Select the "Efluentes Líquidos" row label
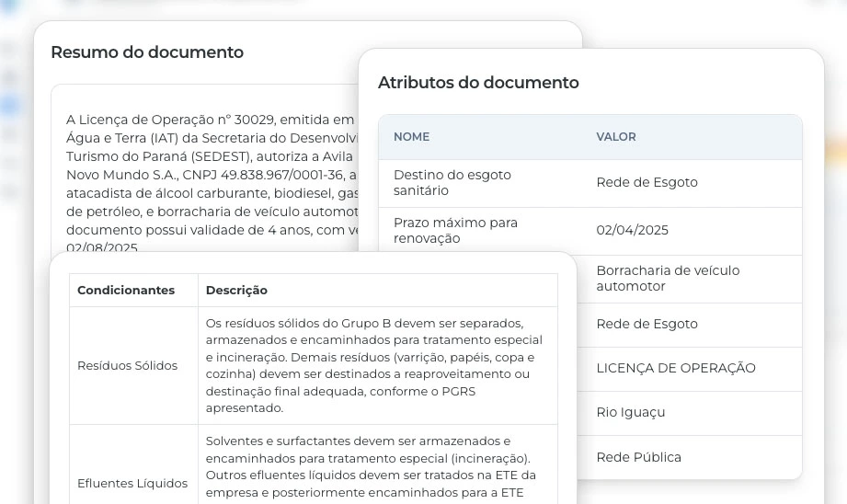847x504 pixels. [132, 483]
